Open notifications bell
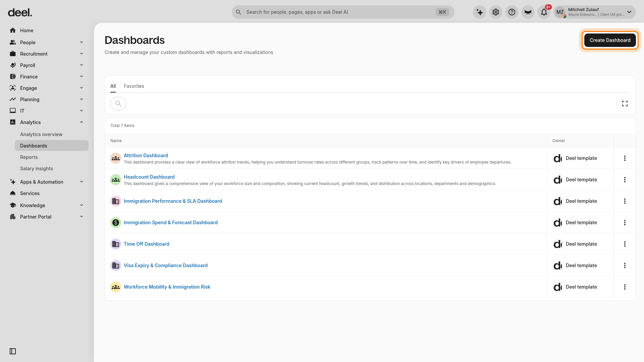Viewport: 644px width, 362px height. point(544,12)
